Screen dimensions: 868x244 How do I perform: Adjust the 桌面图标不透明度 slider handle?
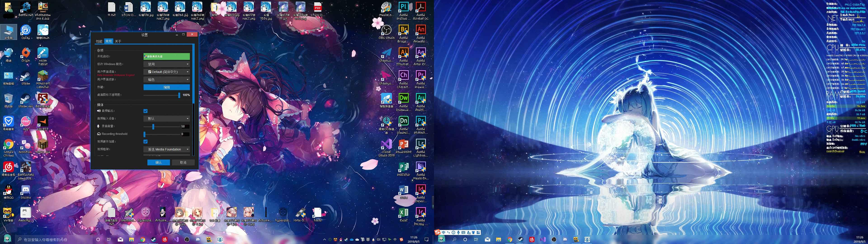coord(179,95)
